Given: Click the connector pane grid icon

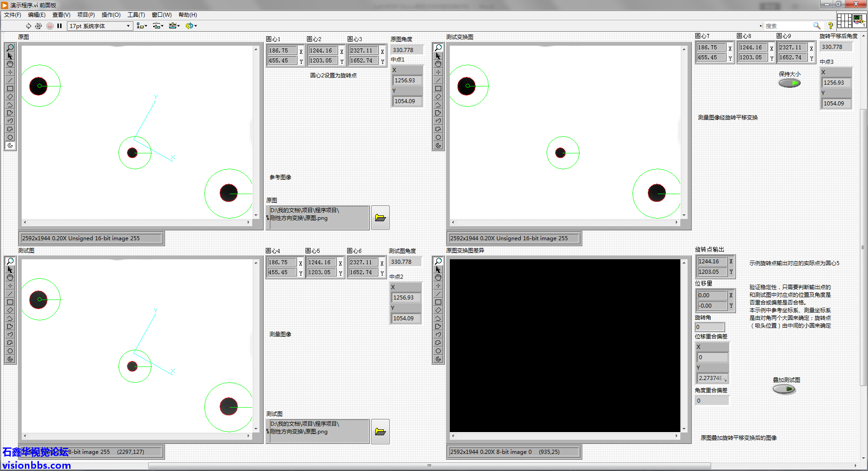Looking at the screenshot, I should 844,20.
